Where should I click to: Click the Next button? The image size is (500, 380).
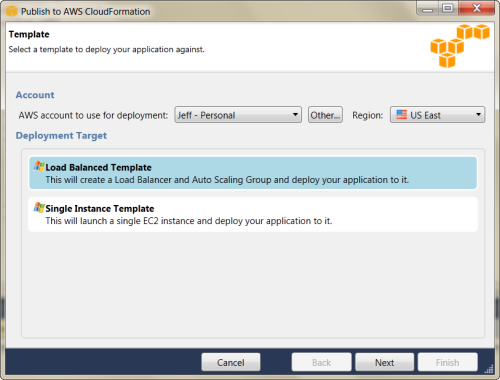(384, 362)
